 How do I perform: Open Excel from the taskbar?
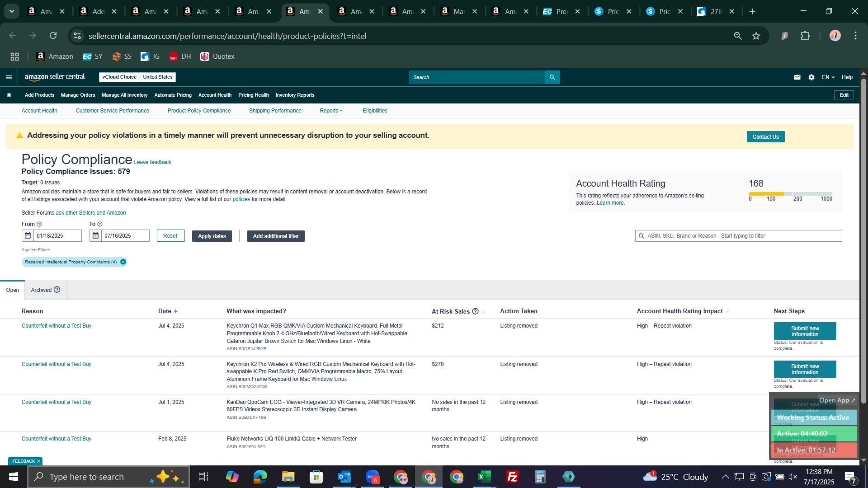(484, 477)
